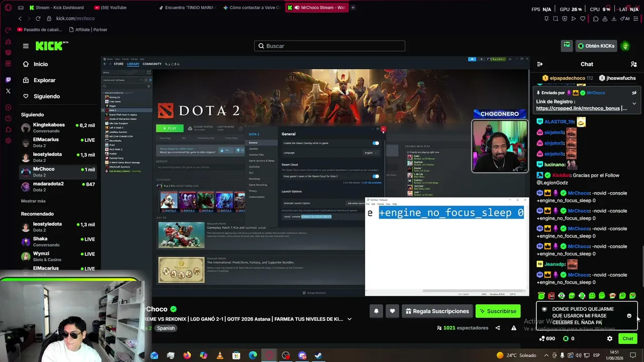Open Wymzi channel in the Recomendado list
644x362 pixels.
(58, 256)
